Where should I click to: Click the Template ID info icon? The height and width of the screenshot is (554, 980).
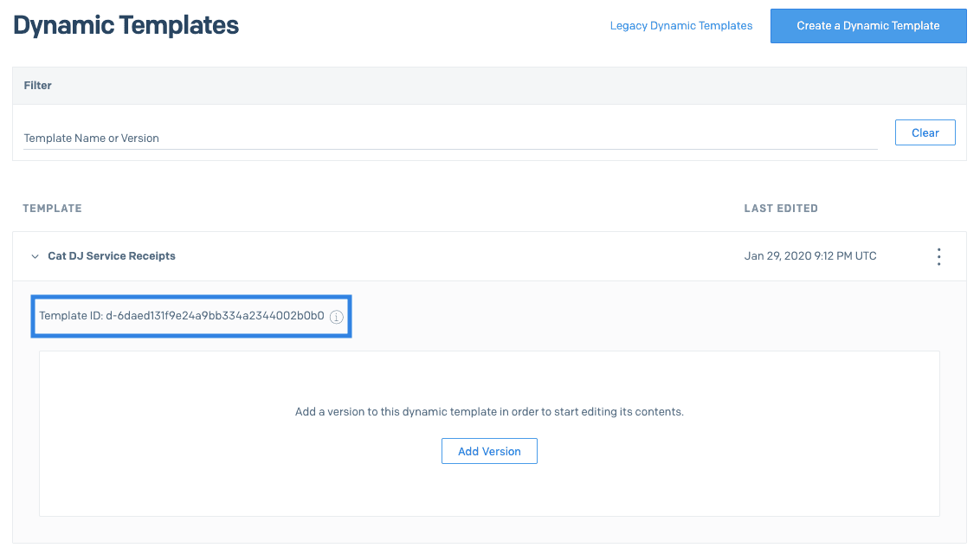coord(336,317)
